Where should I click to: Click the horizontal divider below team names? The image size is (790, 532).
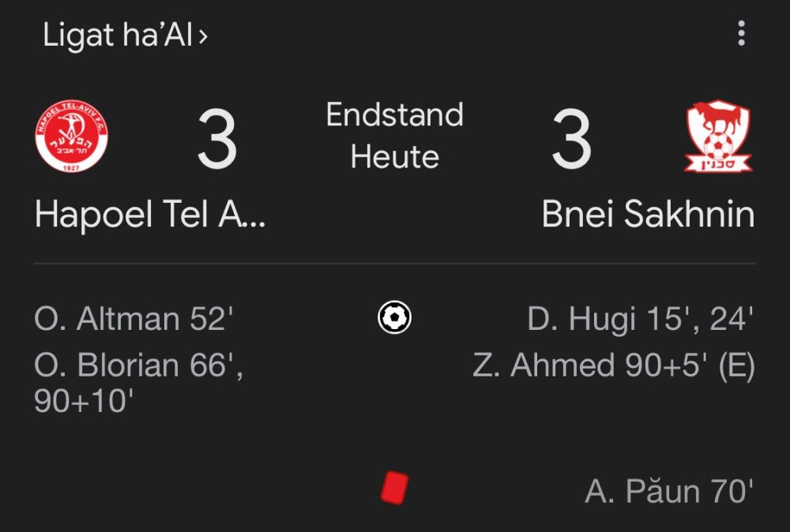tap(394, 263)
